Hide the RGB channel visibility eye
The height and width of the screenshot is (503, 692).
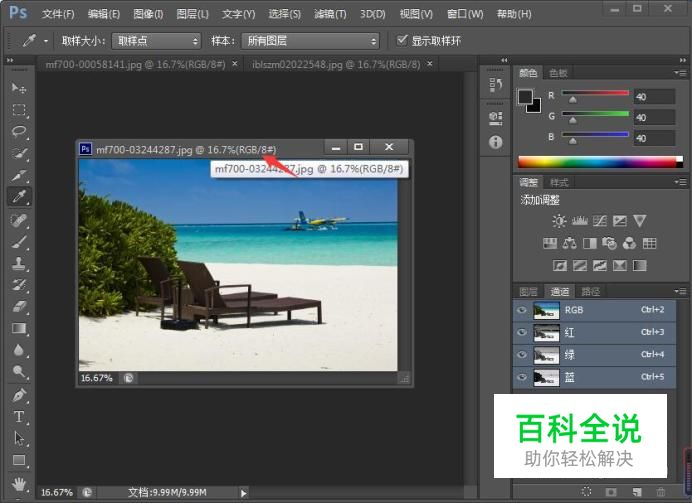[521, 310]
